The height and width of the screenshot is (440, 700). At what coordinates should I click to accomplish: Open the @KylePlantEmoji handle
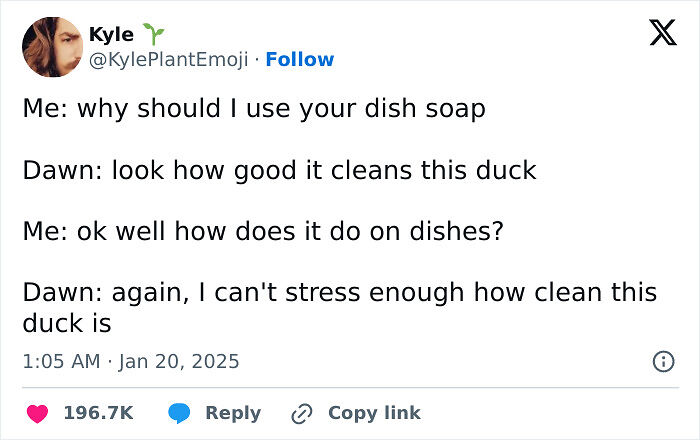168,60
